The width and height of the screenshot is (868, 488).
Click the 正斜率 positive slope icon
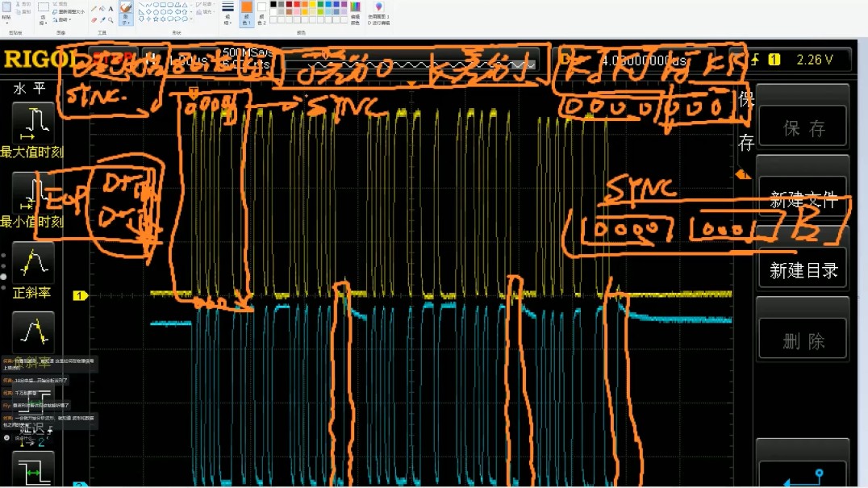(x=33, y=262)
